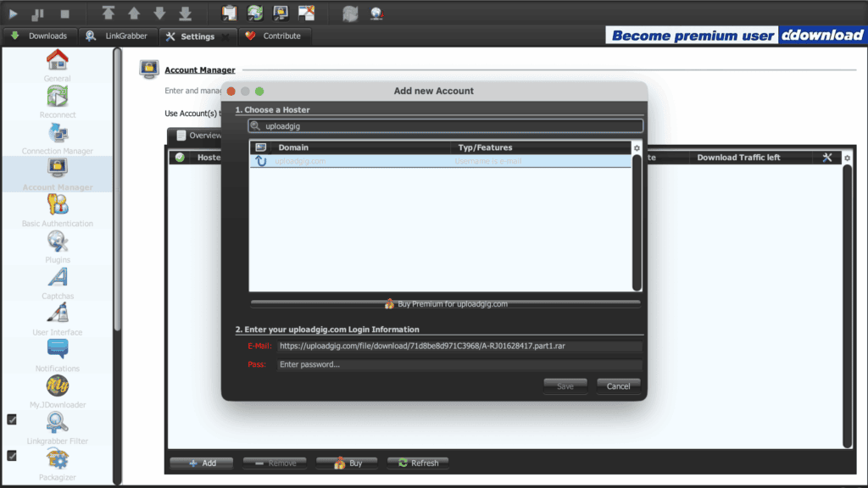Image resolution: width=868 pixels, height=488 pixels.
Task: Click Buy Premium for uploadgig.com
Action: [x=446, y=304]
